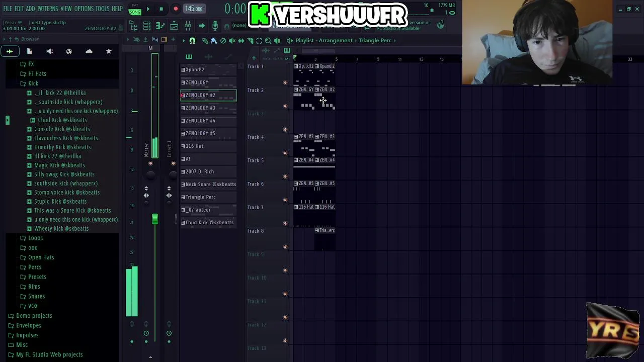Viewport: 644px width, 362px height.
Task: Select the 116 Hat channel button
Action: coord(208,146)
